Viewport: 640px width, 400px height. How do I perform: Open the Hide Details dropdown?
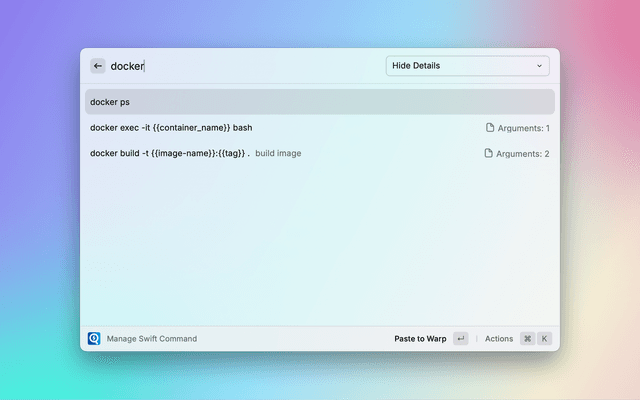[x=468, y=66]
